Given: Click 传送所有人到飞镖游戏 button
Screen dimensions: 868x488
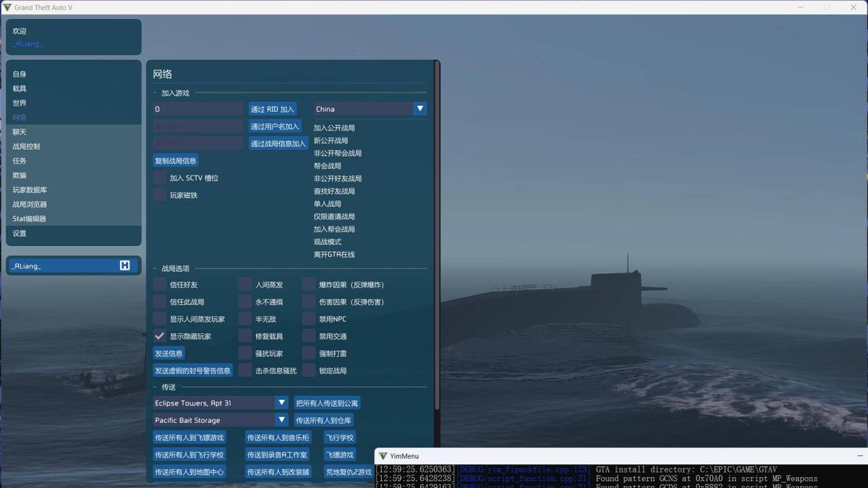Looking at the screenshot, I should (x=189, y=437).
